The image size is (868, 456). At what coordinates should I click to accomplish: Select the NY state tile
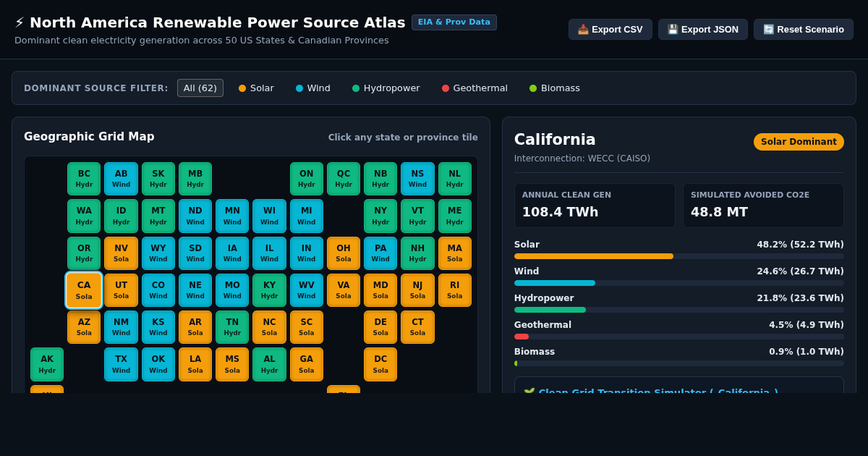point(380,216)
